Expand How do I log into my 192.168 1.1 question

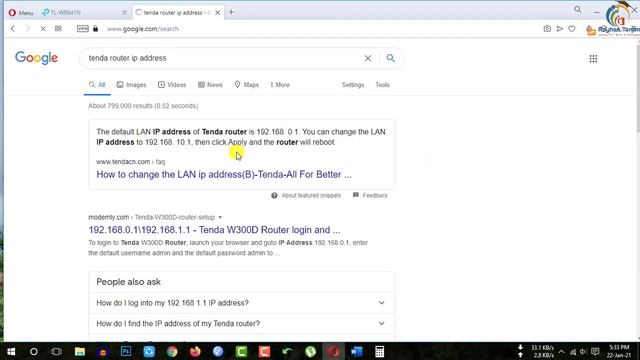point(242,303)
